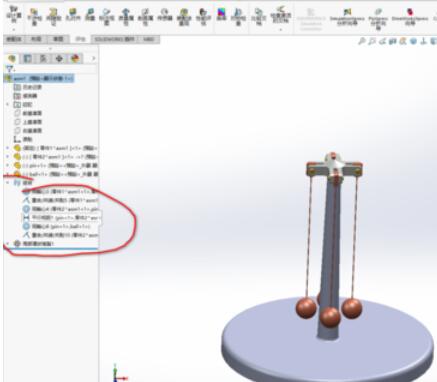This screenshot has width=437, height=382.
Task: Select the History tree item
Action: 28,87
